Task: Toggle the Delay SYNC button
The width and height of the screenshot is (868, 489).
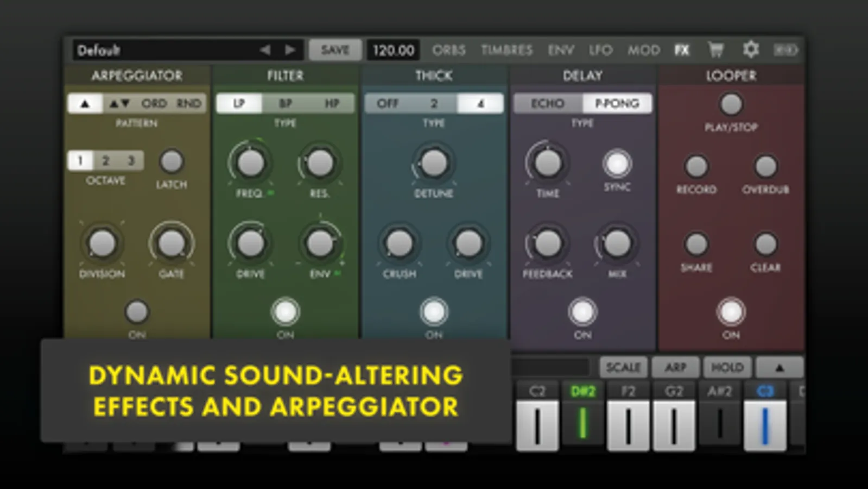Action: (617, 164)
